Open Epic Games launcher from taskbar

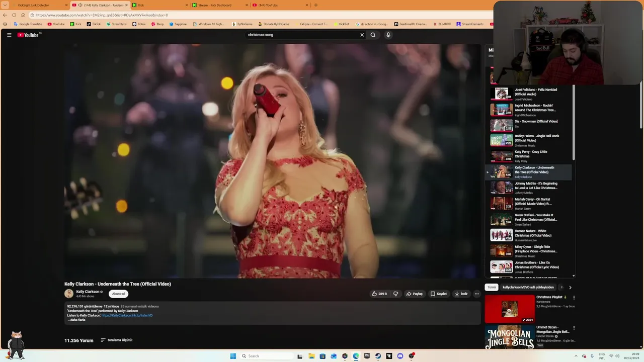coord(367,356)
